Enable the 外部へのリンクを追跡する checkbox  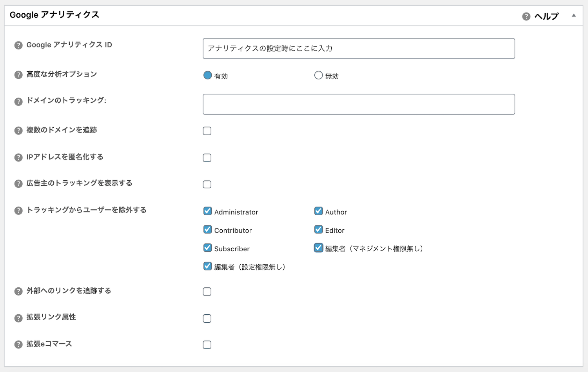click(x=207, y=292)
